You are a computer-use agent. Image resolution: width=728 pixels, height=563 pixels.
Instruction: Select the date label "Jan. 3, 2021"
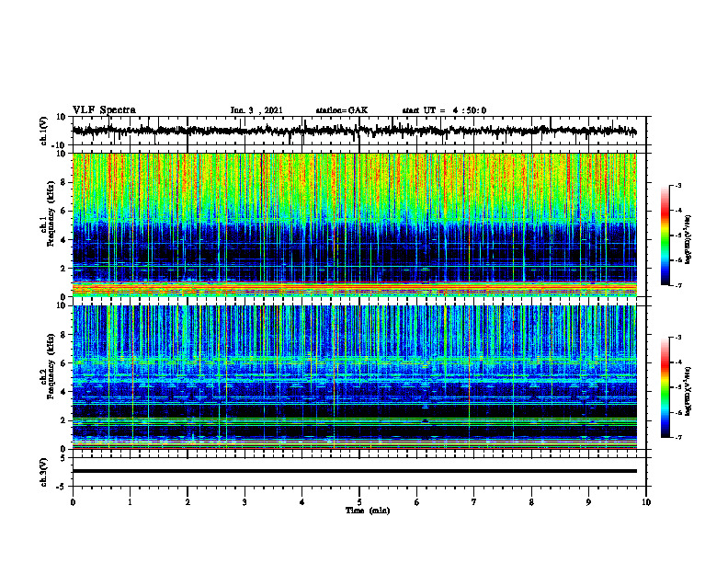click(256, 110)
